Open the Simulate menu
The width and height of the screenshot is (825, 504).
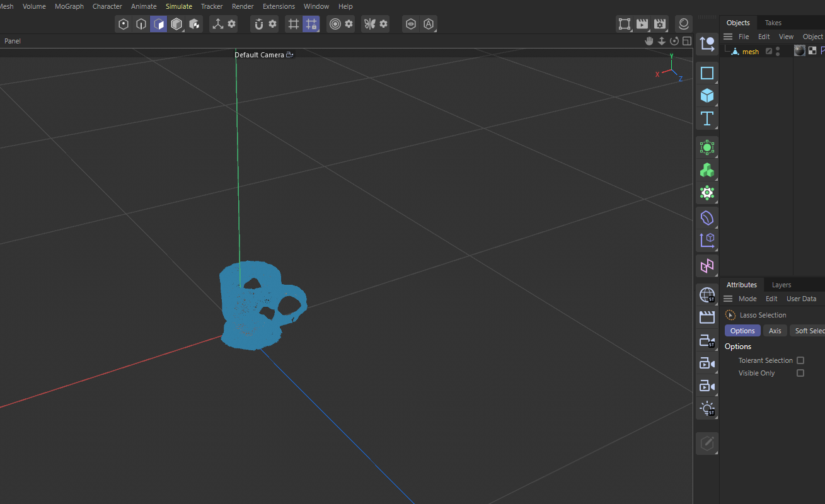[x=178, y=6]
